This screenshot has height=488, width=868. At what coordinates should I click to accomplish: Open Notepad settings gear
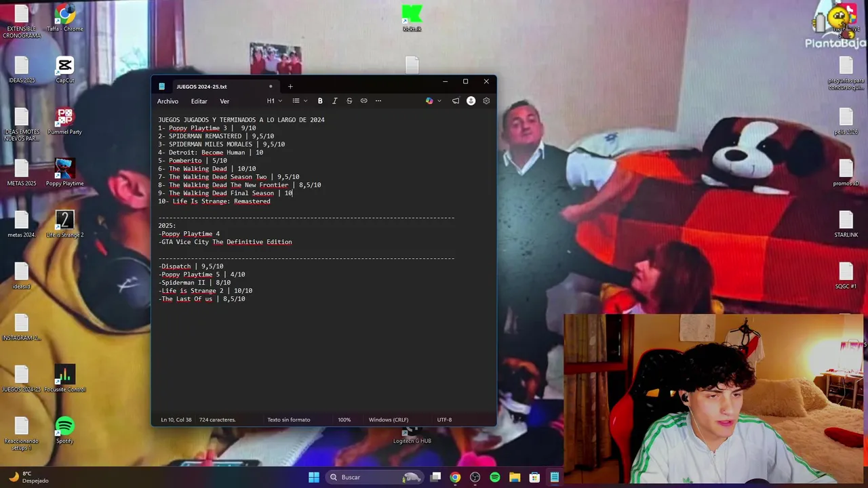(x=486, y=101)
